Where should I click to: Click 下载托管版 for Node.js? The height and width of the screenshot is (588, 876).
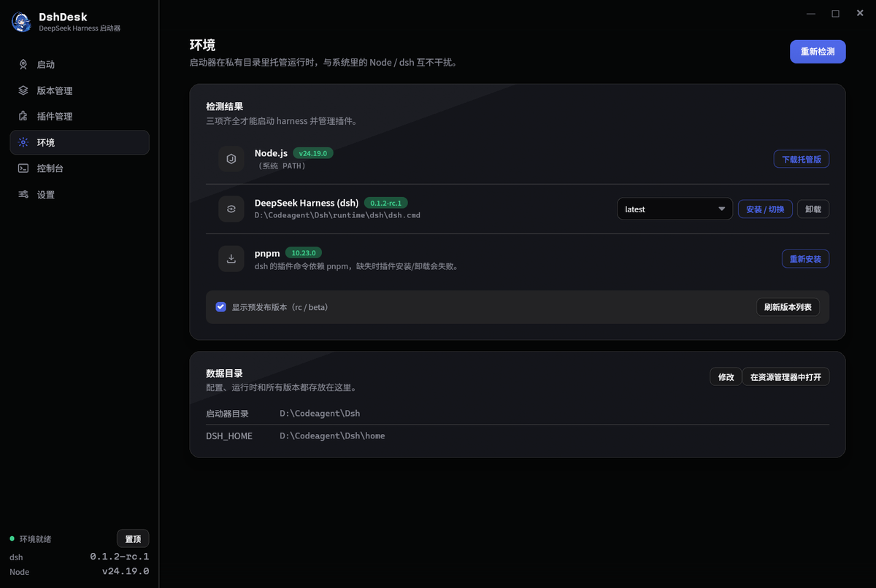coord(802,159)
